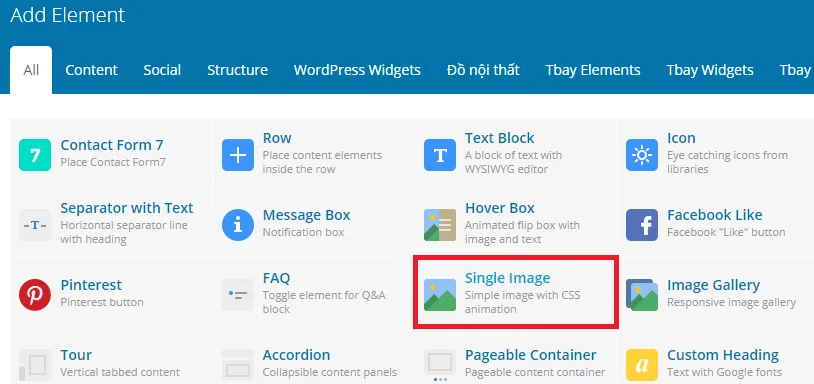Choose the Text Block T icon
The width and height of the screenshot is (814, 384).
tap(440, 155)
